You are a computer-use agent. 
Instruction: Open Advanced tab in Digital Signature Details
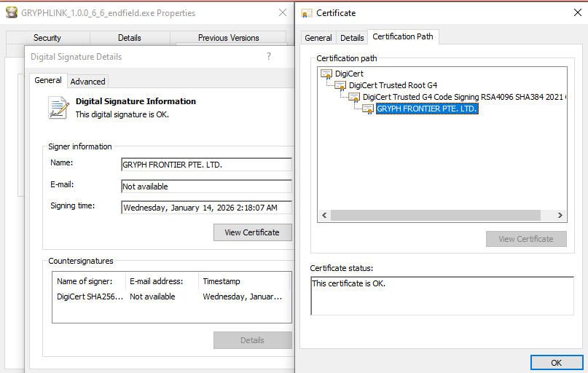click(87, 82)
